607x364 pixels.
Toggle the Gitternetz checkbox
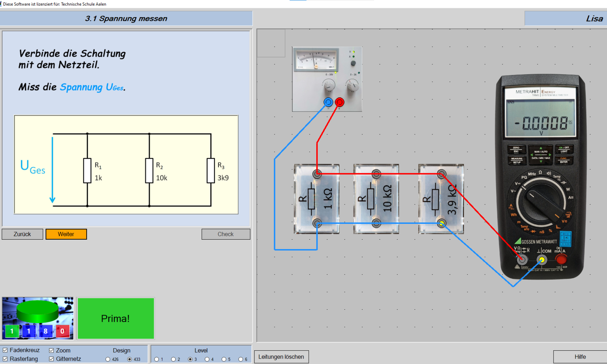(51, 359)
